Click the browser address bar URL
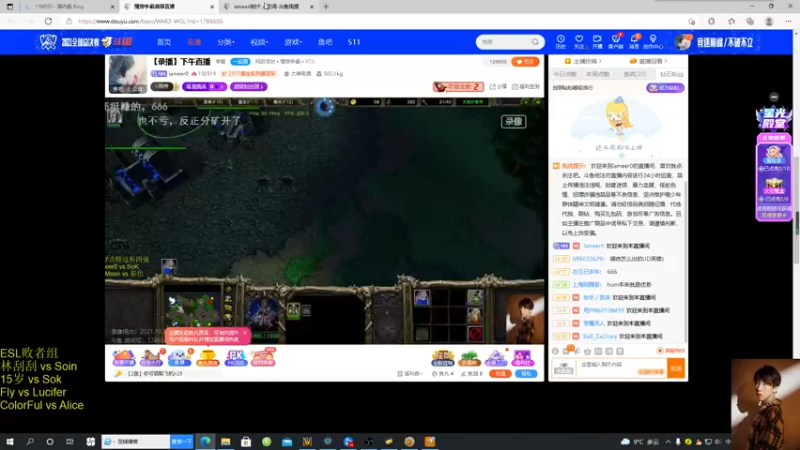800x450 pixels. tap(151, 21)
